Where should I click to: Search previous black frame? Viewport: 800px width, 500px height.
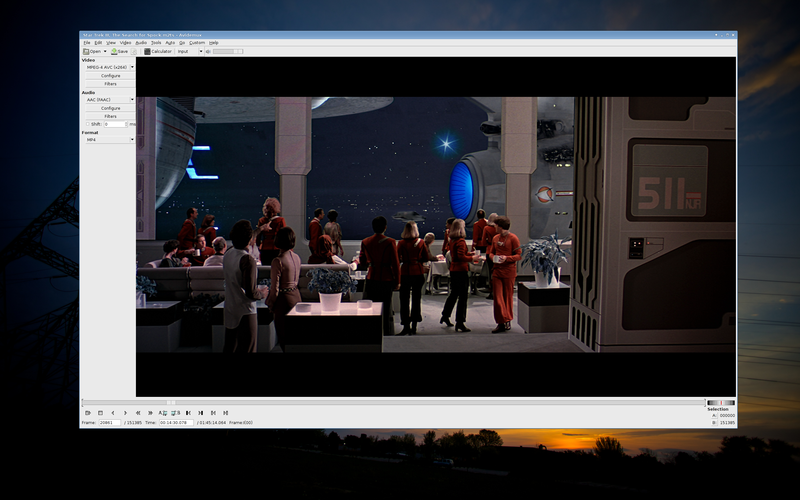pos(188,413)
